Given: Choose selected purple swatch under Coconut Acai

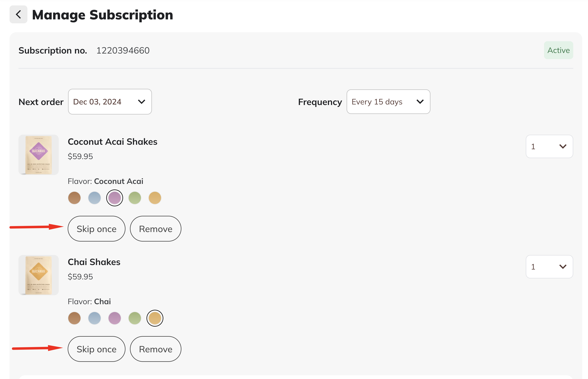Looking at the screenshot, I should coord(115,198).
